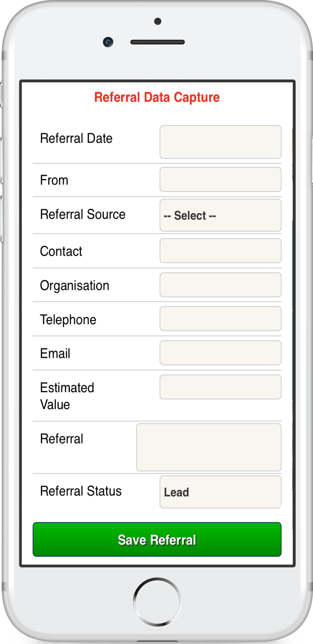Click the Estimated Value label text
This screenshot has width=313, height=644.
point(67,396)
